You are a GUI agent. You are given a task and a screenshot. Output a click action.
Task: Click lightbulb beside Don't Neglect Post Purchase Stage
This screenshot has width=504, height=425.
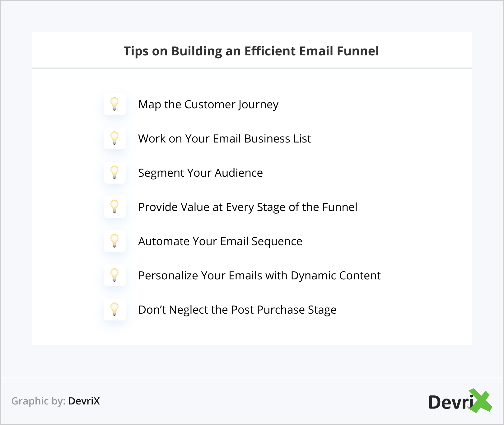click(x=114, y=309)
